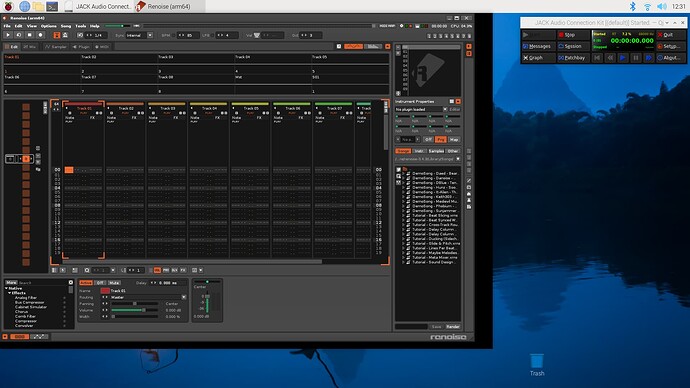The height and width of the screenshot is (388, 690).
Task: Toggle the pattern follow icon
Action: tap(57, 35)
